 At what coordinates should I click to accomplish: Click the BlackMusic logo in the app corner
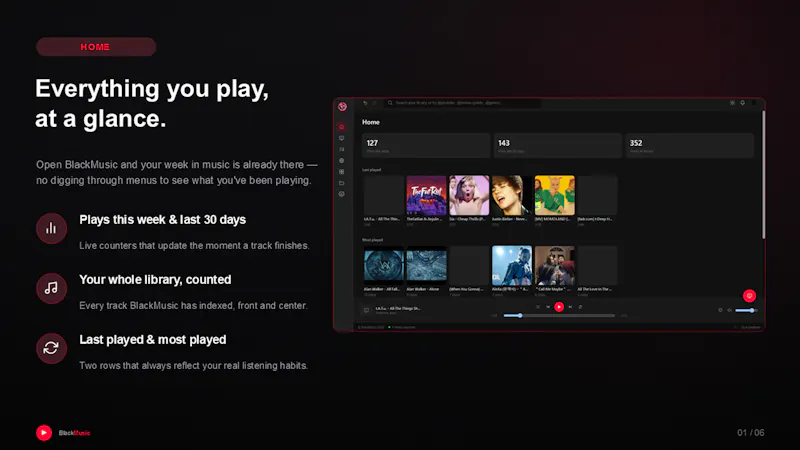(342, 107)
